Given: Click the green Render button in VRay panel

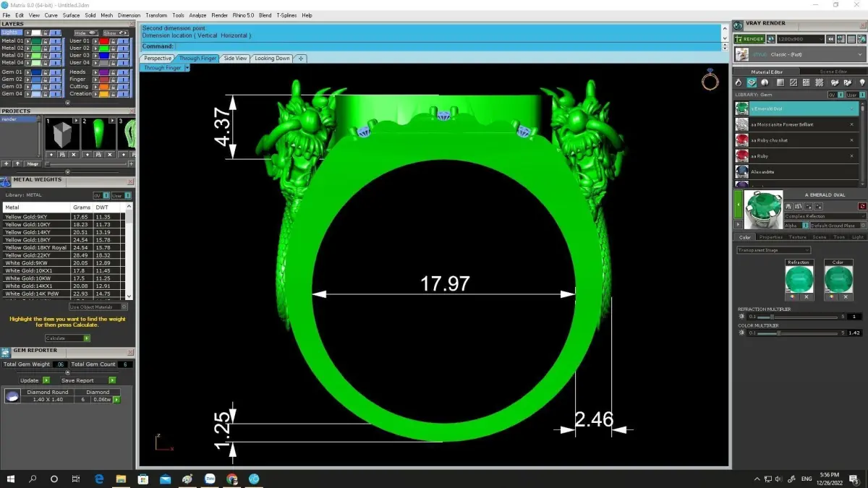Looking at the screenshot, I should pyautogui.click(x=749, y=39).
